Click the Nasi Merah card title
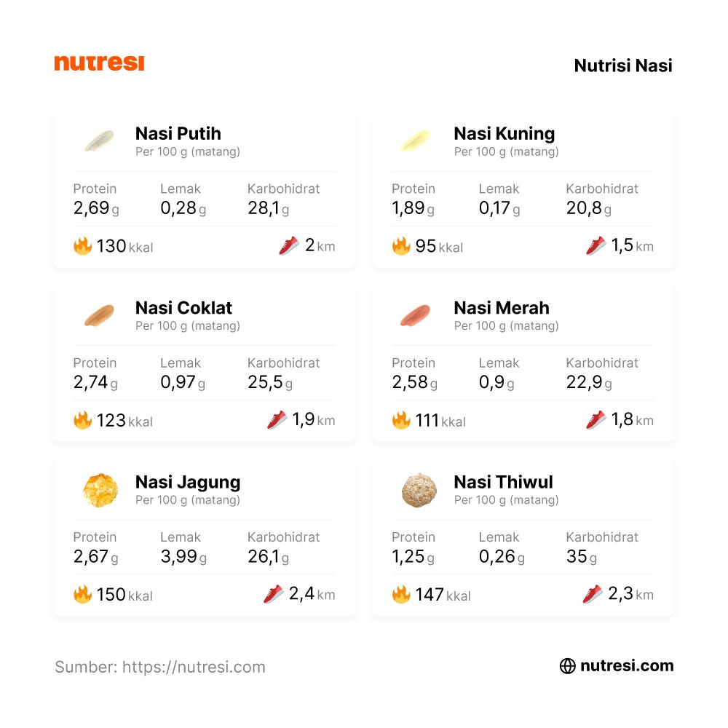This screenshot has height=728, width=728. (501, 307)
